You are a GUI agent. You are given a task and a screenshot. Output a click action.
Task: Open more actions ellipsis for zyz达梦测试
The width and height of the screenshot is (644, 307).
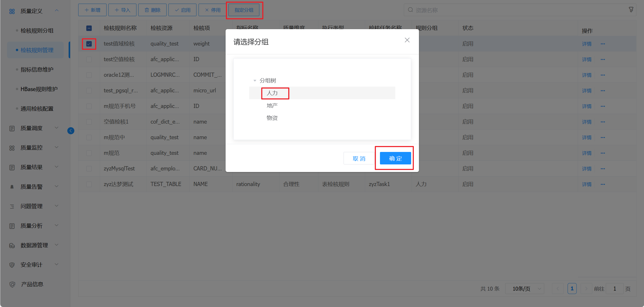(x=603, y=184)
